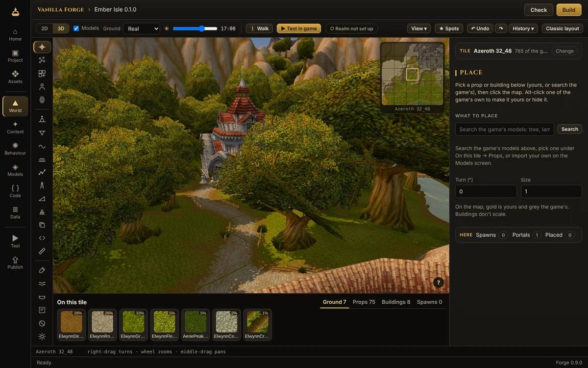Screen dimensions: 588x368
Task: Open the Ground dropdown set to Real
Action: [141, 28]
